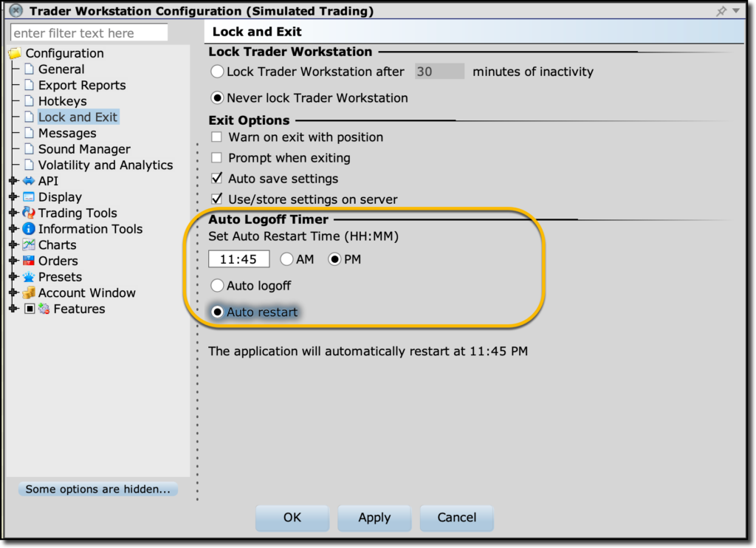Enable Warn on exit with position

[217, 137]
